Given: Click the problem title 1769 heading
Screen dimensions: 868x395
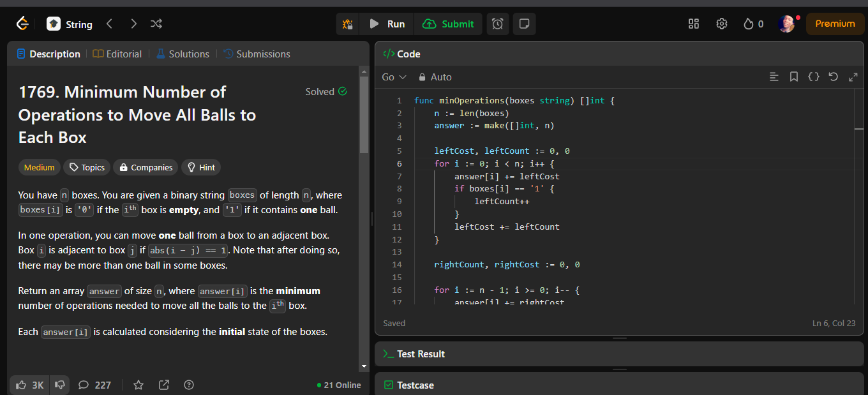Looking at the screenshot, I should [137, 115].
